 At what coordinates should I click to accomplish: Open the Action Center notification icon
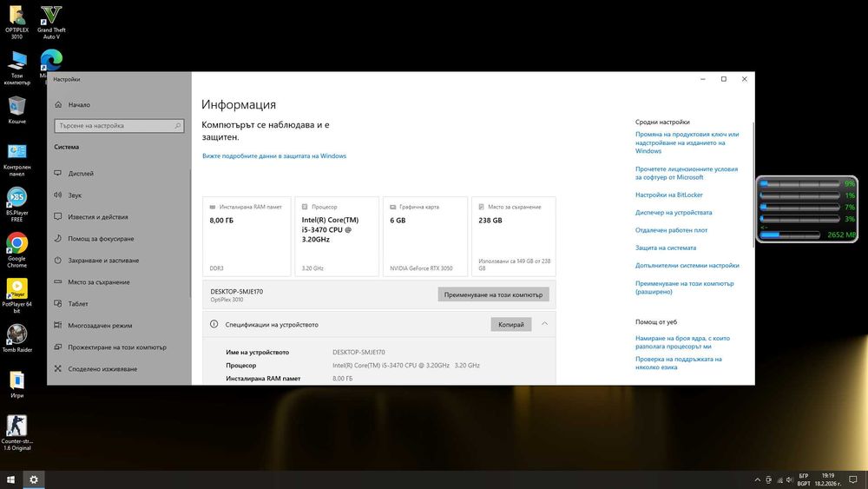coord(853,479)
